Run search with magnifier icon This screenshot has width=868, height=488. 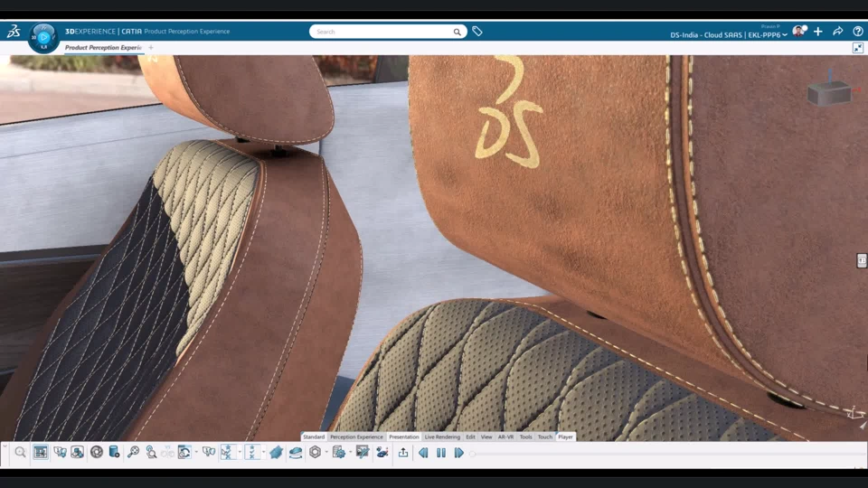[x=458, y=33]
